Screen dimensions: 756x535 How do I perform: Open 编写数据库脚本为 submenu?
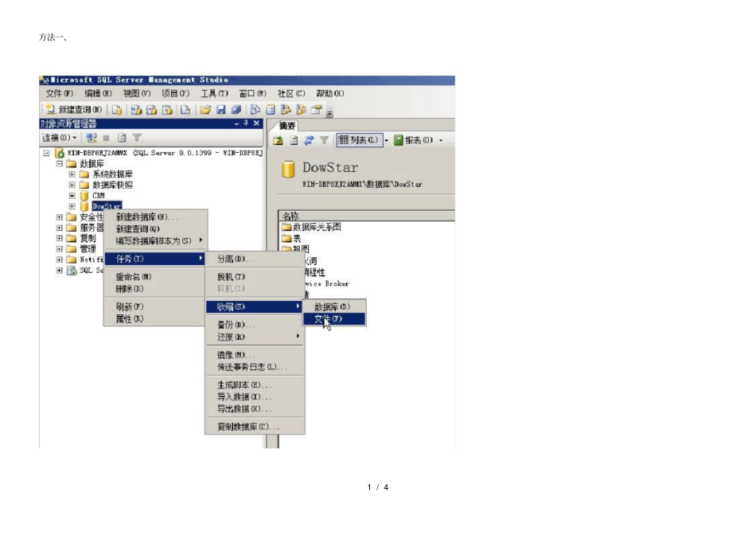(x=156, y=240)
